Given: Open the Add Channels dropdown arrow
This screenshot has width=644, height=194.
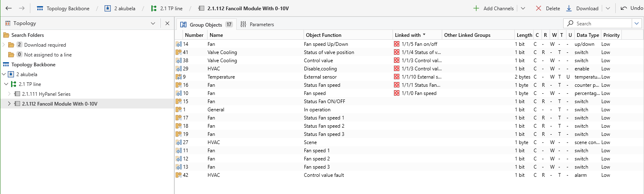Looking at the screenshot, I should click(x=523, y=8).
